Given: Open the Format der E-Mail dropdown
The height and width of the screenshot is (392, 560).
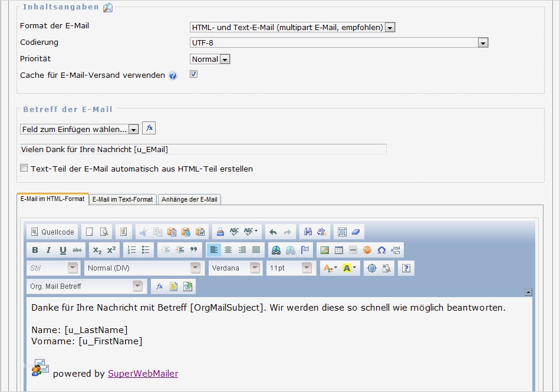Looking at the screenshot, I should pos(292,27).
